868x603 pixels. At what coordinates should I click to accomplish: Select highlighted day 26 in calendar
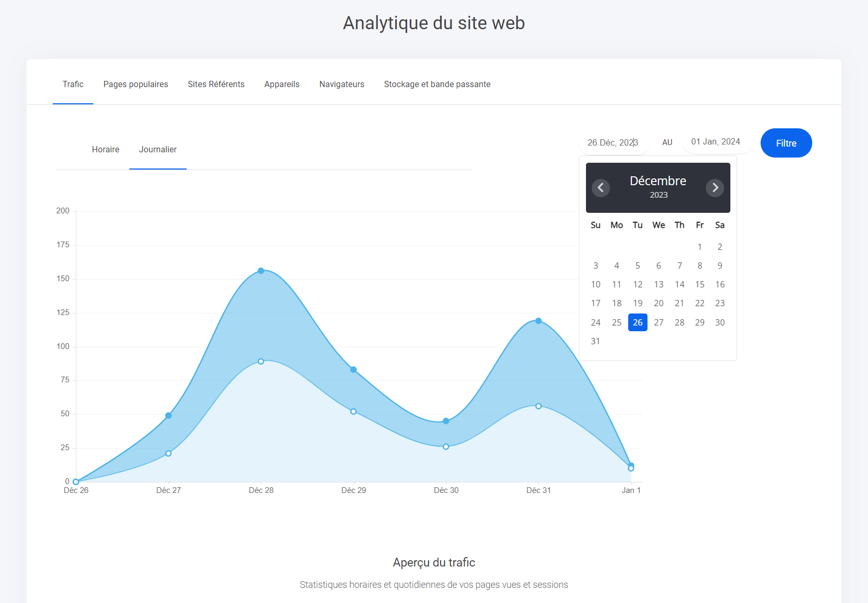pyautogui.click(x=638, y=322)
